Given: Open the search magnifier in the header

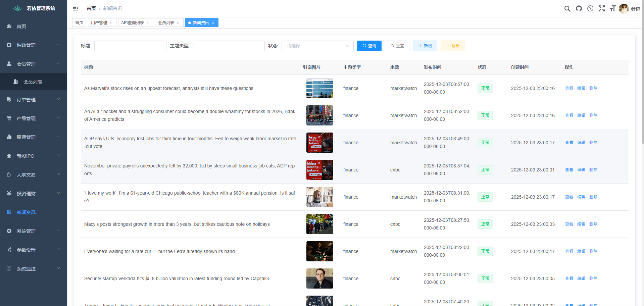Looking at the screenshot, I should tap(567, 9).
